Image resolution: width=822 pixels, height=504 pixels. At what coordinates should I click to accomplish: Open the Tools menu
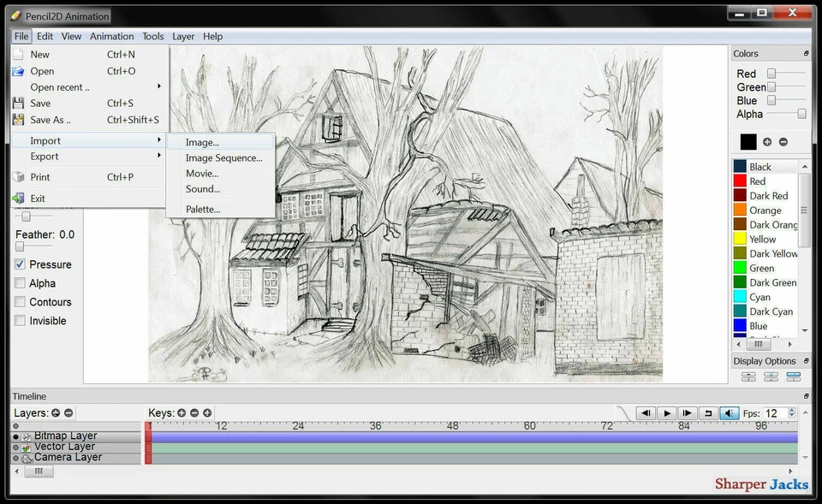click(152, 36)
